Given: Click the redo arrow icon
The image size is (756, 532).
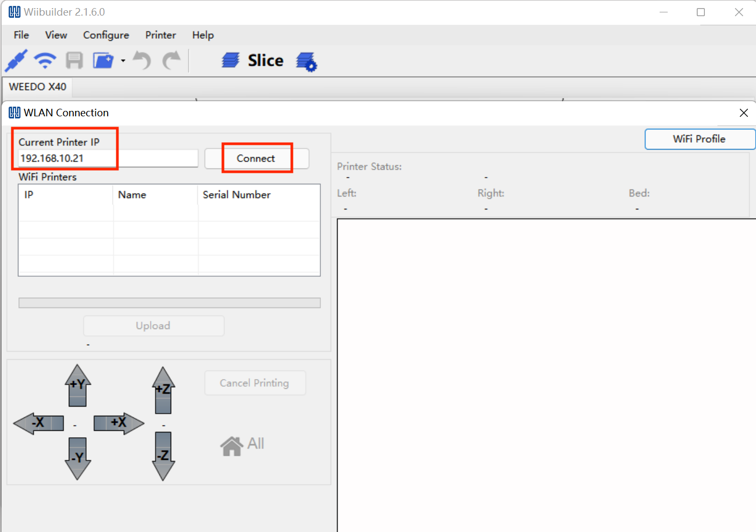Looking at the screenshot, I should (x=172, y=60).
